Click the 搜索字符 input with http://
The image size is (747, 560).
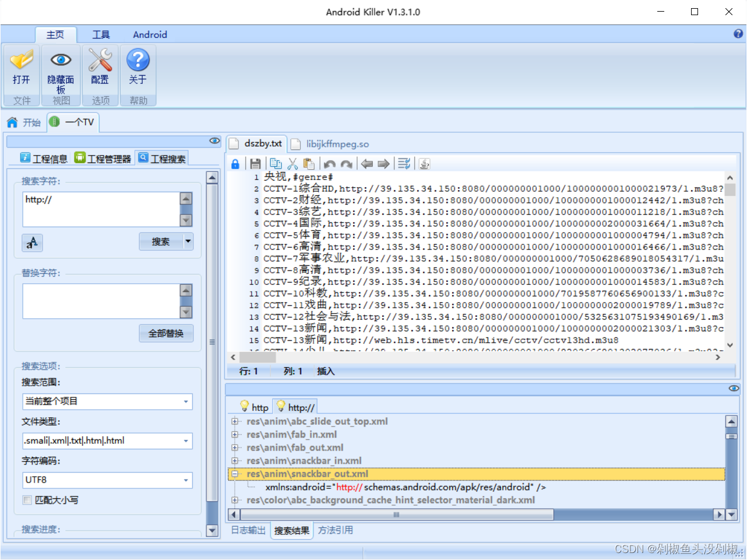coord(101,209)
